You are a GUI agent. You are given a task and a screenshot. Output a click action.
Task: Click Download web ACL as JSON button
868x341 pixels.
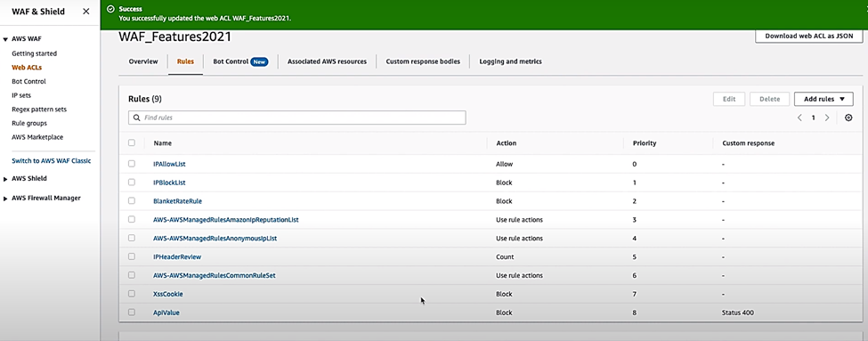(x=809, y=36)
